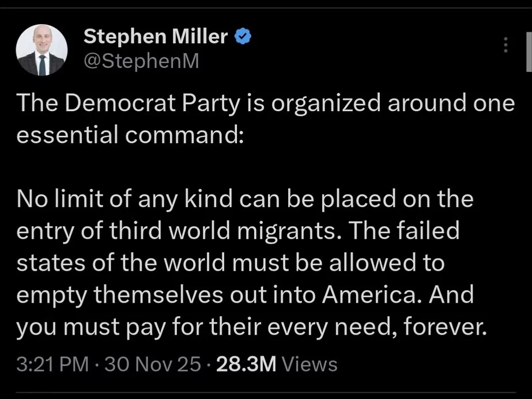Click the blue verified checkmark badge
Screen dimensions: 532x399
tap(243, 37)
